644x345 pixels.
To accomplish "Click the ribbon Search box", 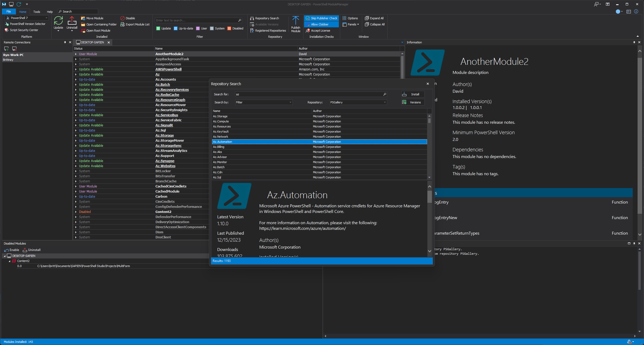I will [x=78, y=12].
